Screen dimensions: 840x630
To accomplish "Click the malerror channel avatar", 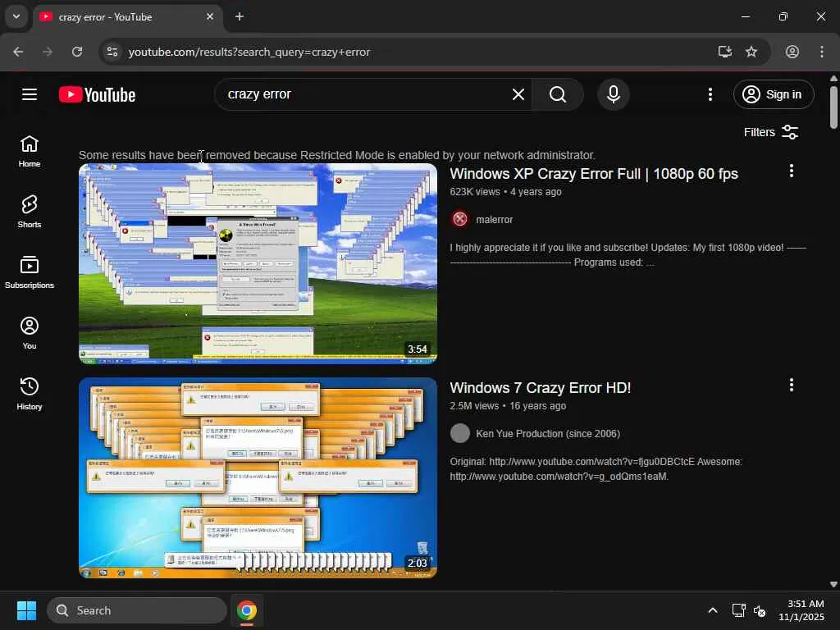I will 459,219.
